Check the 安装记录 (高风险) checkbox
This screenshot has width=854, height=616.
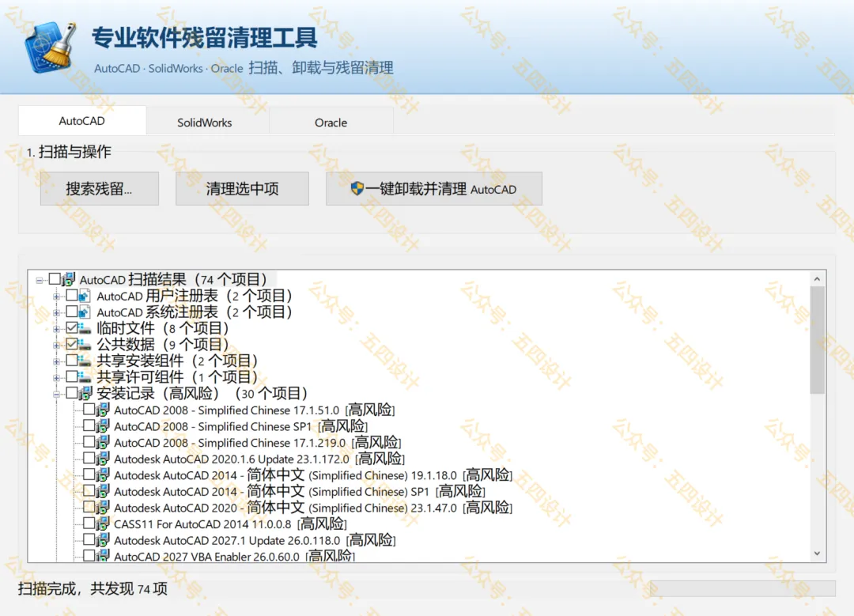71,393
